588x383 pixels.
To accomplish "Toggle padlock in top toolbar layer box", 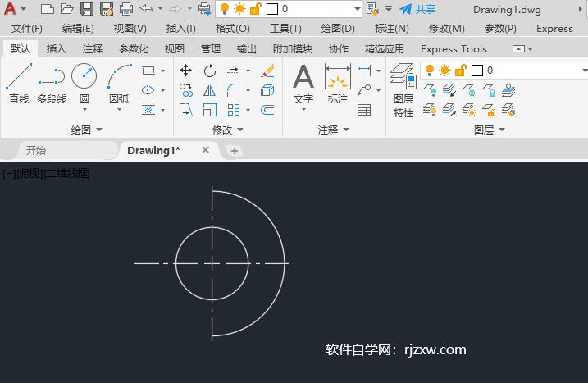I will (x=255, y=9).
